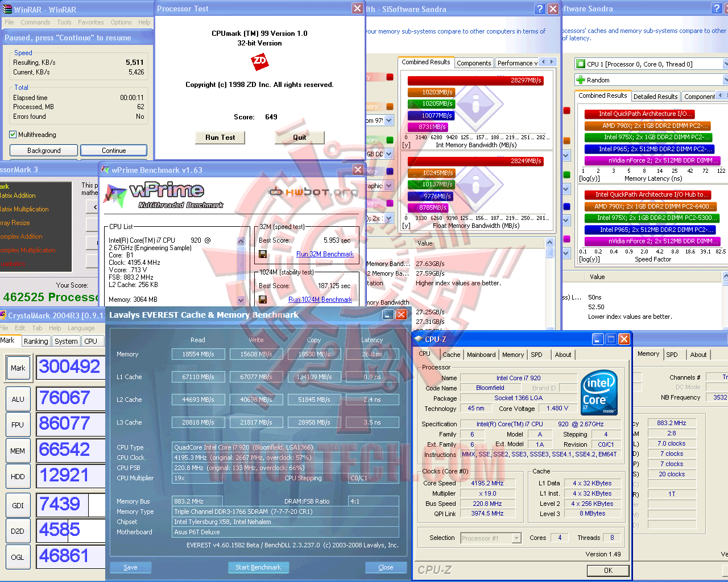Toggle the Multithreading checkbox in WinRAR

click(13, 135)
